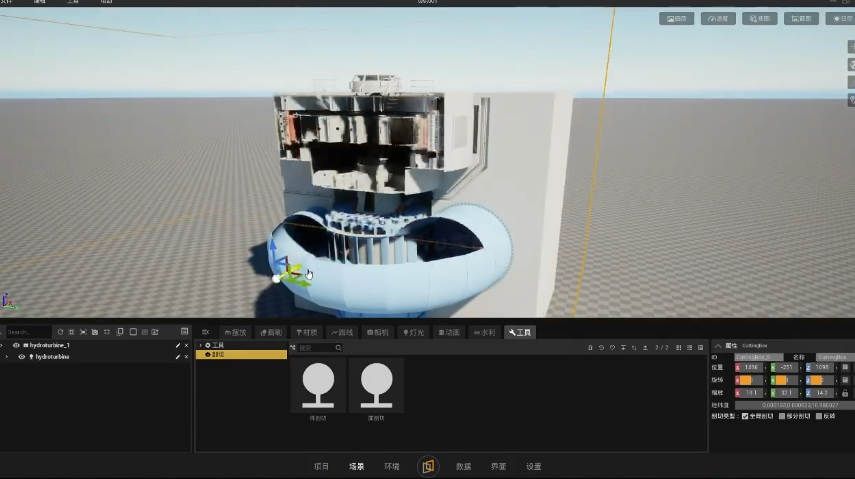Click the refresh icon in the outliner toolbar
Screen dimensions: 855x479
pos(60,332)
